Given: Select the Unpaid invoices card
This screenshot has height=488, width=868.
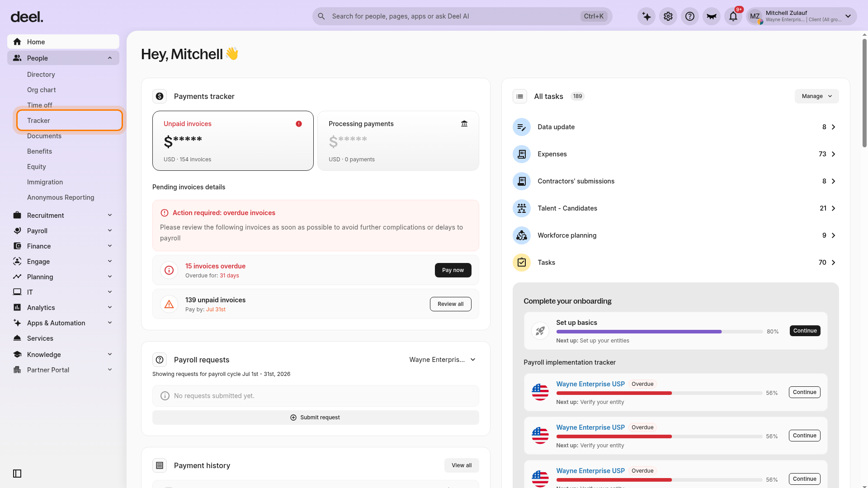Looking at the screenshot, I should click(x=233, y=141).
